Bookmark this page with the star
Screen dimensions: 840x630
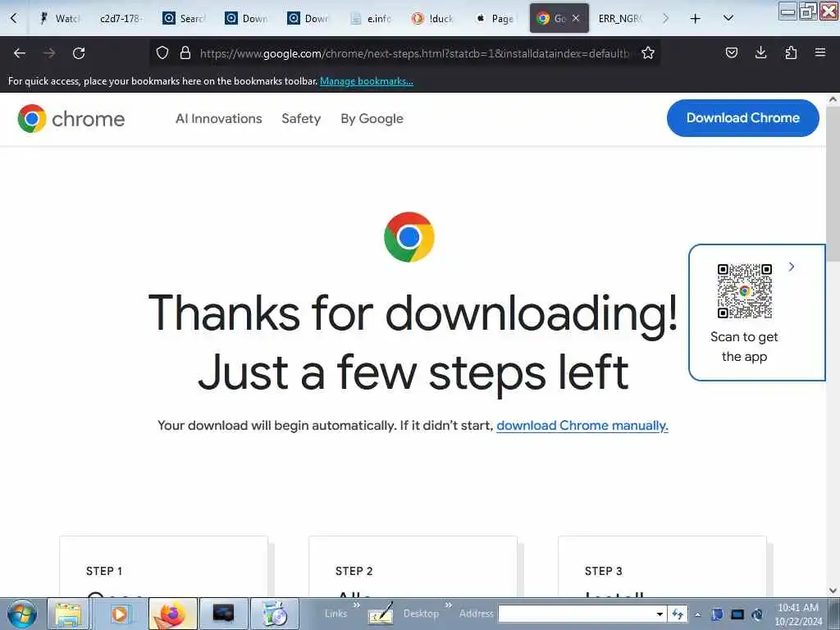coord(648,52)
